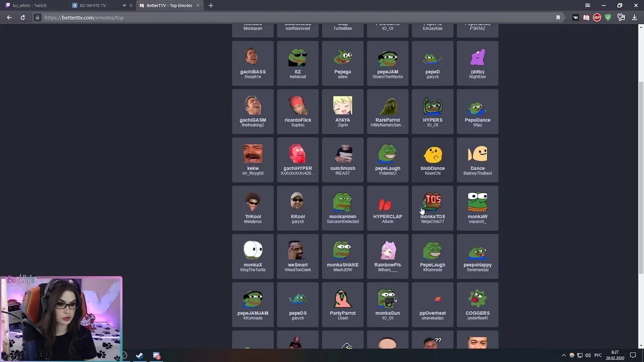Open the ppOverheat emote card

click(x=433, y=305)
